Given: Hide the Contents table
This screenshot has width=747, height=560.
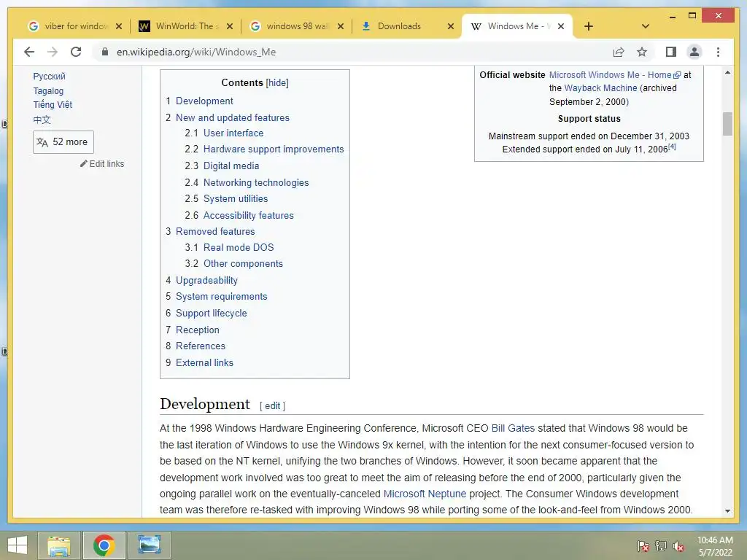Looking at the screenshot, I should tap(277, 83).
